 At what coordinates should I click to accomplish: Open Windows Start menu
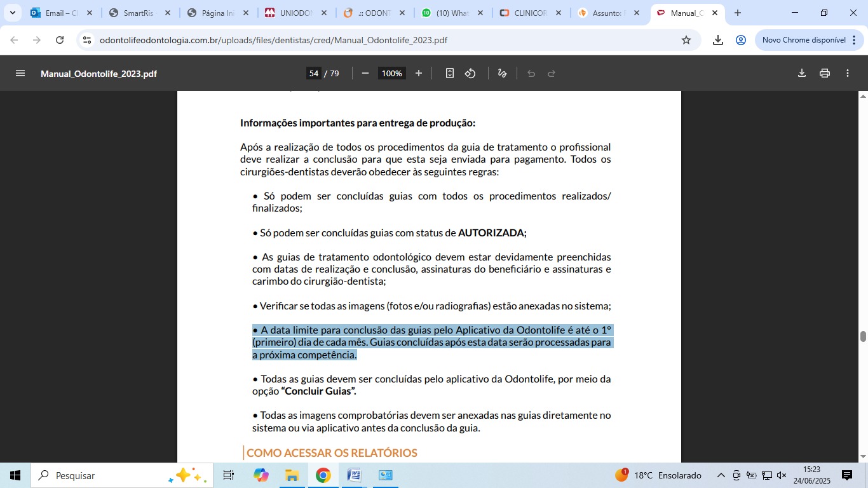click(x=15, y=475)
